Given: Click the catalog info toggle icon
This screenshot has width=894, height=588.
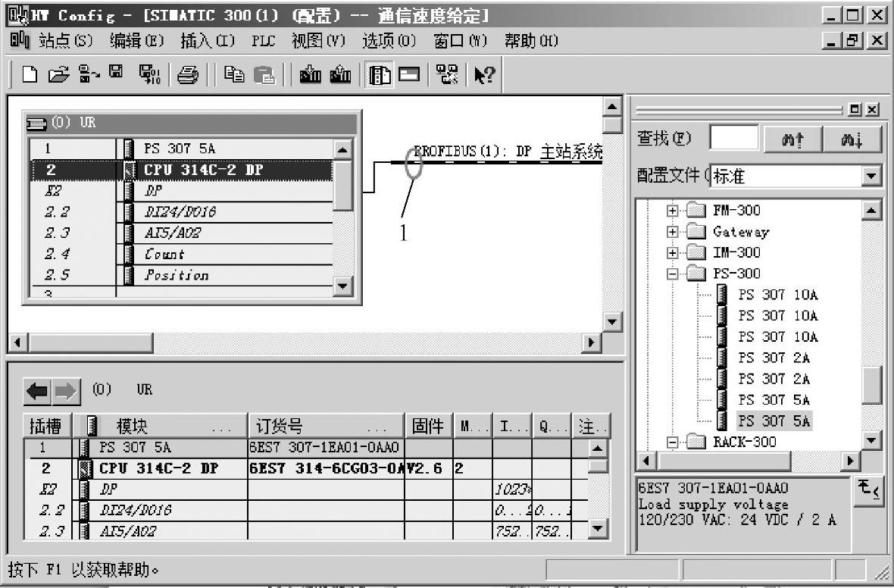Looking at the screenshot, I should (x=867, y=491).
